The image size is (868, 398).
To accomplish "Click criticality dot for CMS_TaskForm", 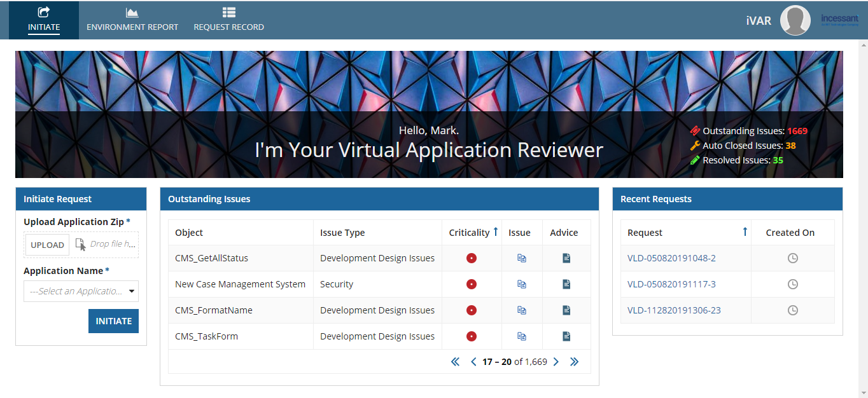I will point(472,336).
